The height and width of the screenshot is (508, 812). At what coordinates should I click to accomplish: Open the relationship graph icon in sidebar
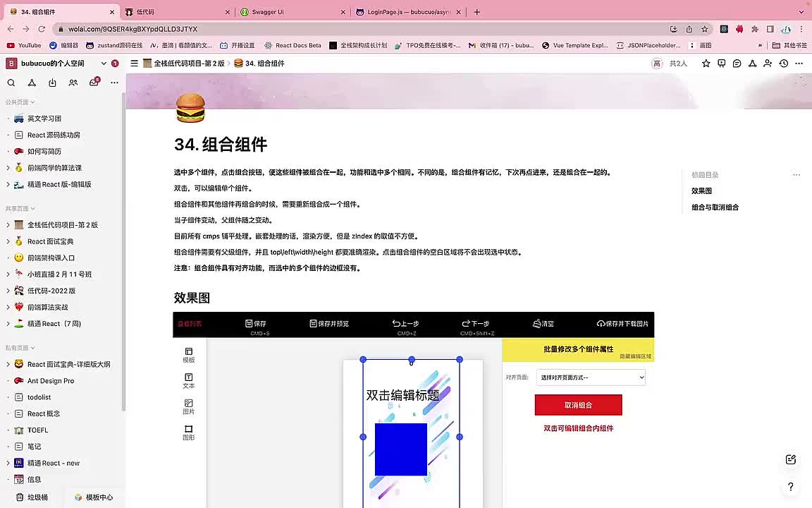32,83
